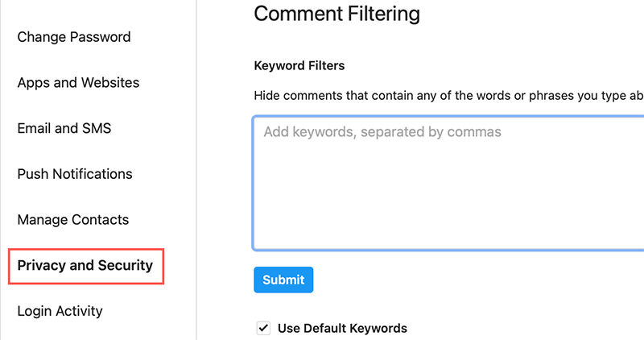This screenshot has width=644, height=340.
Task: Focus the keyword filters text area
Action: click(448, 183)
